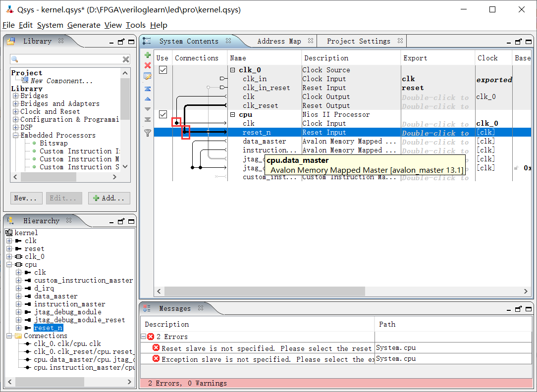The height and width of the screenshot is (392, 537).
Task: Uncheck the Use checkbox for clk_0
Action: point(163,70)
